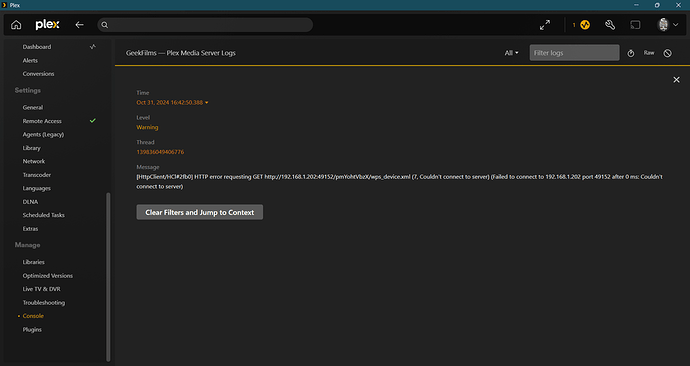The height and width of the screenshot is (366, 690).
Task: Open Transcoder settings
Action: click(37, 175)
